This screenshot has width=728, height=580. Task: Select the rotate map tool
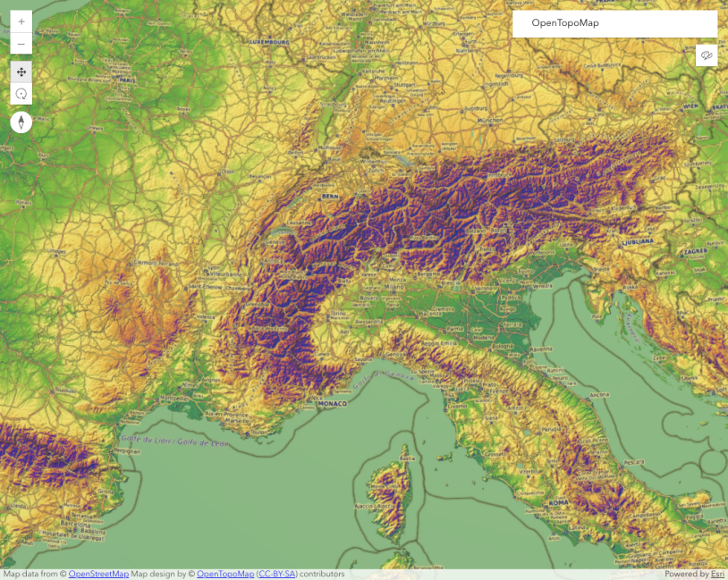(x=21, y=94)
